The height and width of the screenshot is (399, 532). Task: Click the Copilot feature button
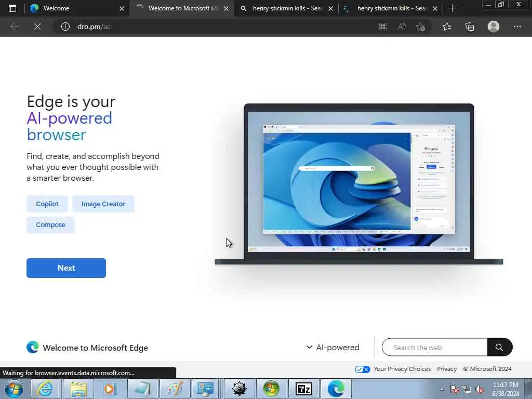click(47, 204)
